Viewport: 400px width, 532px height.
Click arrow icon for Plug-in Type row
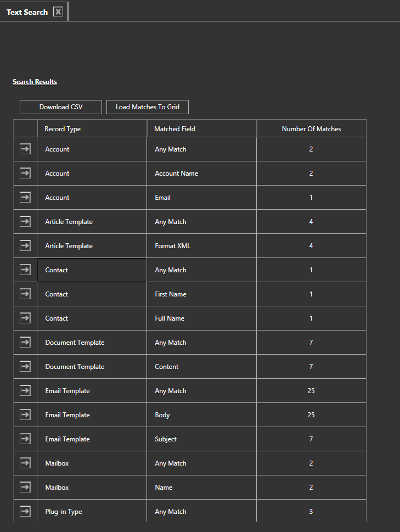pyautogui.click(x=25, y=511)
